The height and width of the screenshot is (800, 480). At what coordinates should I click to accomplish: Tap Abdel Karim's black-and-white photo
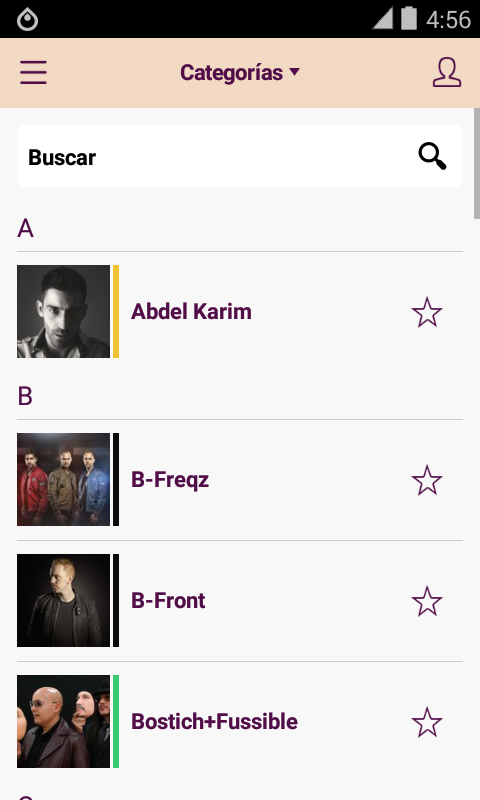coord(63,311)
